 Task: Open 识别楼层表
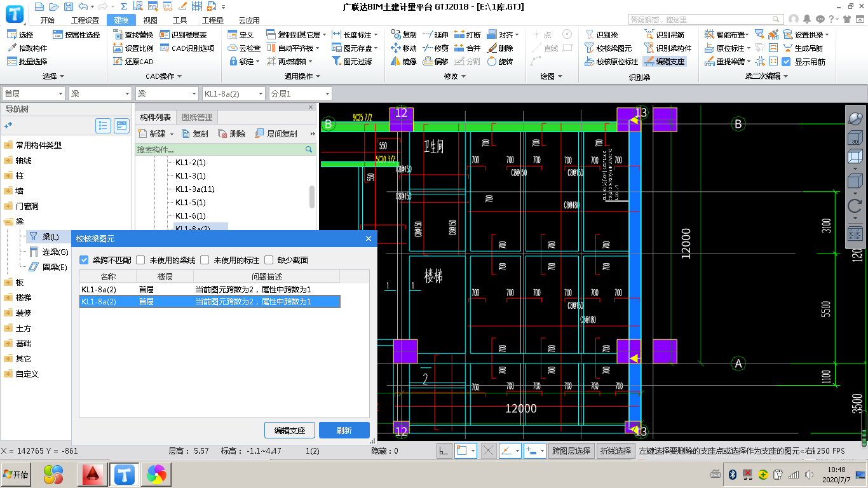pyautogui.click(x=183, y=35)
